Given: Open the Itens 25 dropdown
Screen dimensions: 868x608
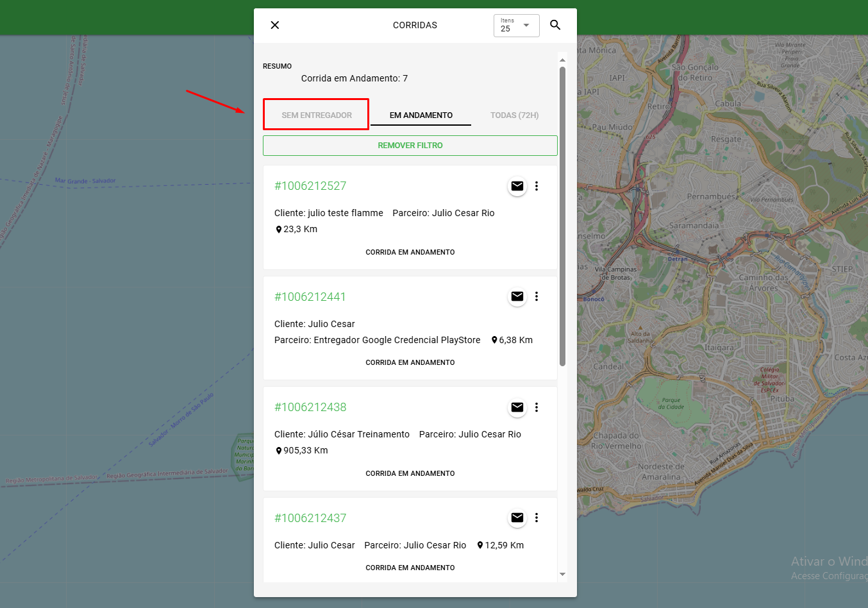Looking at the screenshot, I should click(x=516, y=26).
